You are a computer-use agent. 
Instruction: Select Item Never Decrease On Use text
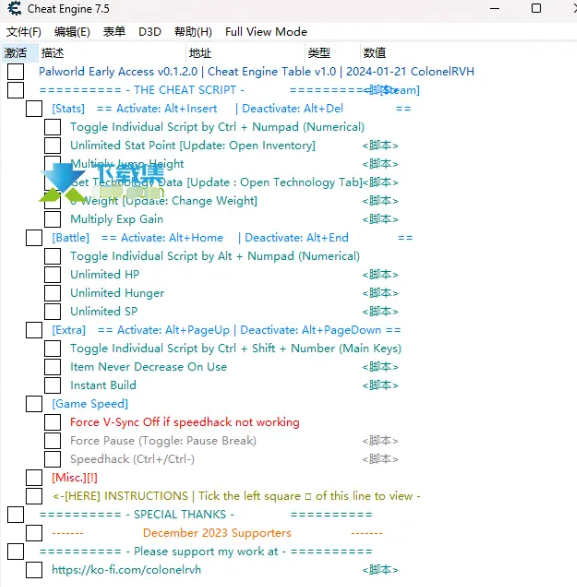click(x=149, y=367)
